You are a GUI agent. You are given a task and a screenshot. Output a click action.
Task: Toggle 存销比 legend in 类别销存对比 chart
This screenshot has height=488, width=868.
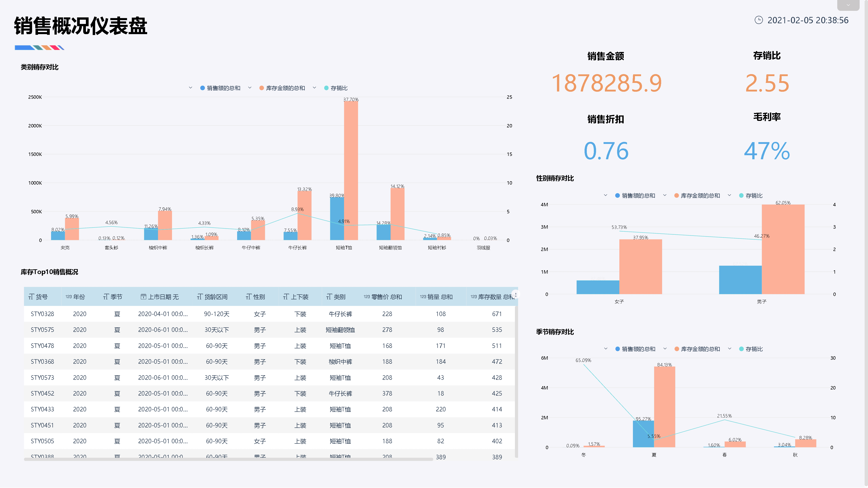pos(336,88)
